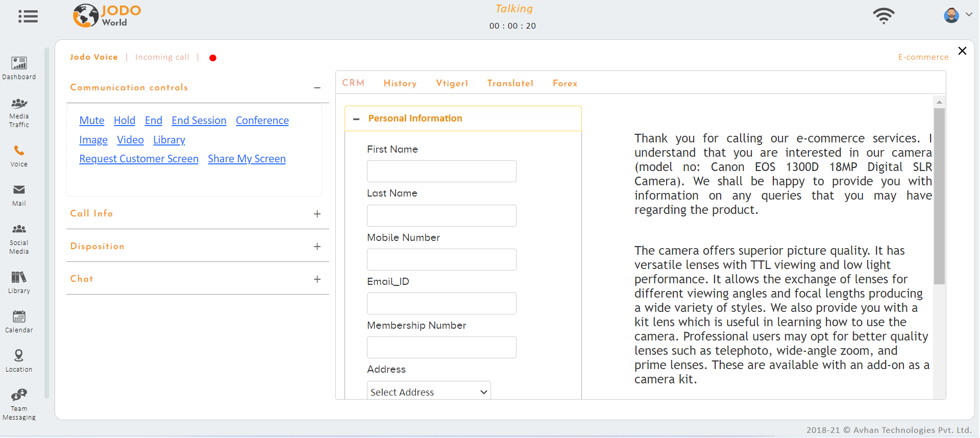Click the Incoming call label
980x438 pixels.
point(162,57)
